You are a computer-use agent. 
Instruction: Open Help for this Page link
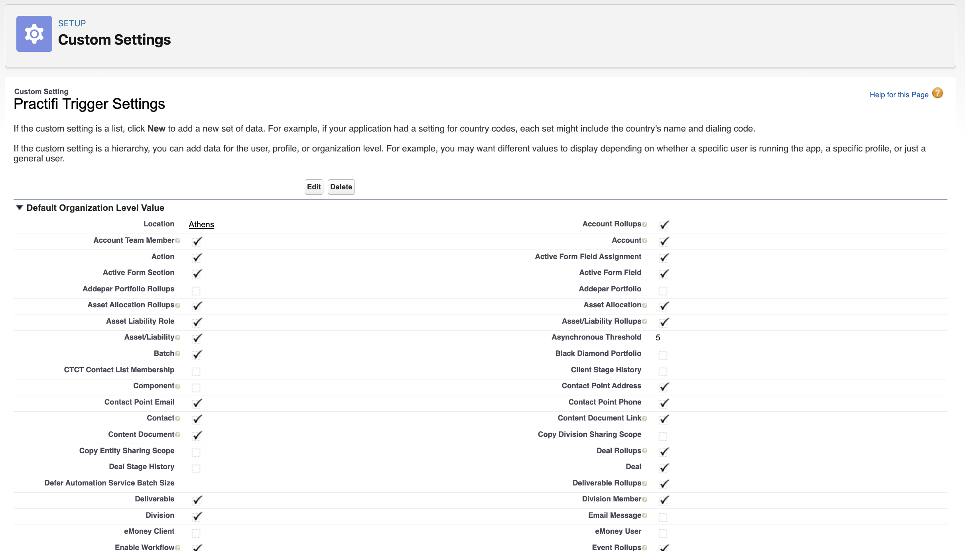pos(899,95)
